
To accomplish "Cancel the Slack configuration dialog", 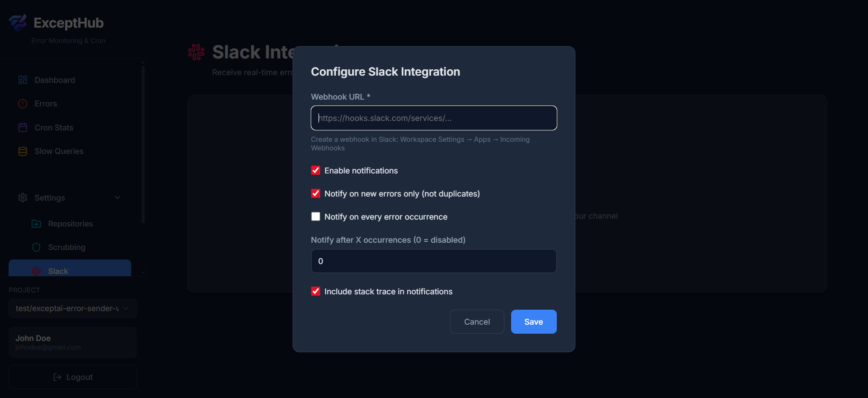I will pos(477,322).
